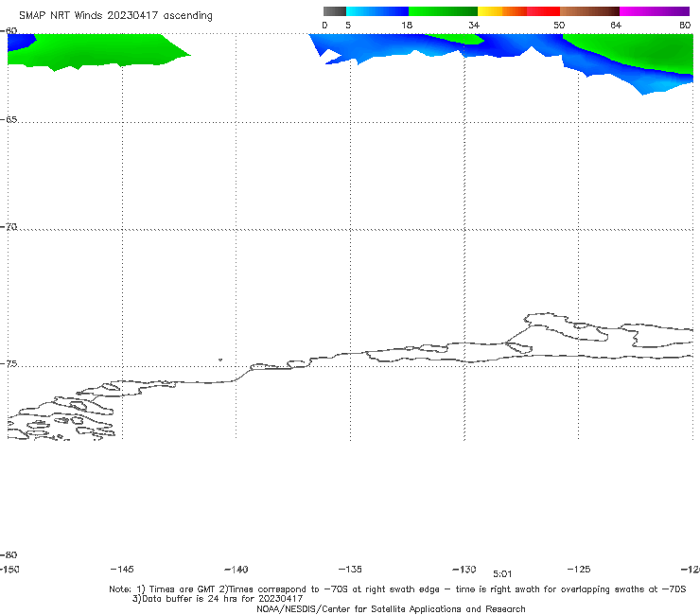The image size is (700, 615).
Task: Click the swath time label '5:01'
Action: click(x=502, y=574)
